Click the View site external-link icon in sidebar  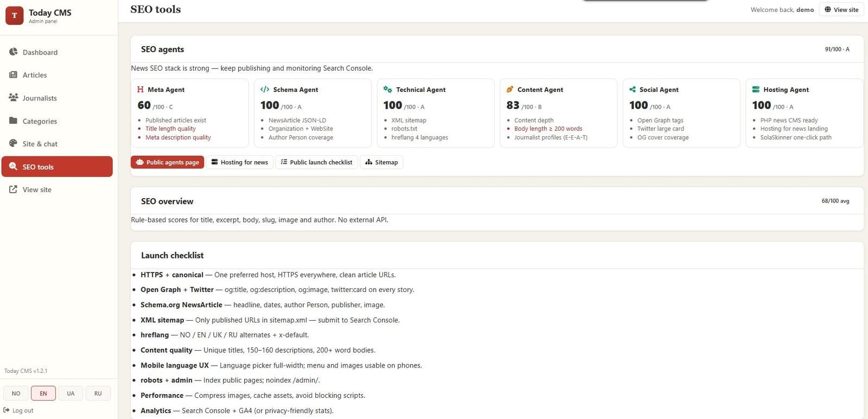click(13, 189)
